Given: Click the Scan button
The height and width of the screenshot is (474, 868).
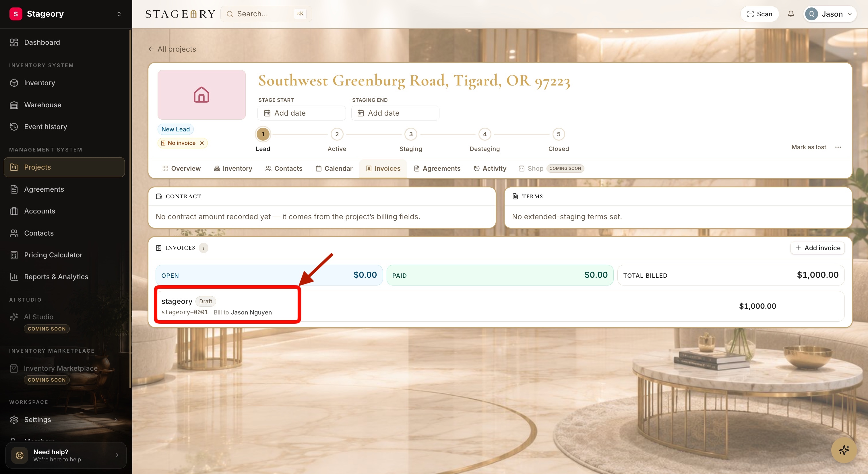Looking at the screenshot, I should point(759,14).
